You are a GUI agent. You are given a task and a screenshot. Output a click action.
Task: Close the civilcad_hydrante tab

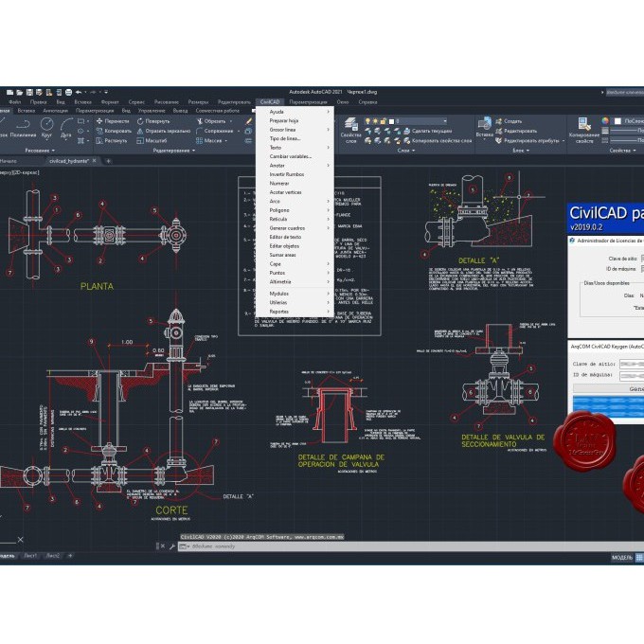tap(95, 161)
